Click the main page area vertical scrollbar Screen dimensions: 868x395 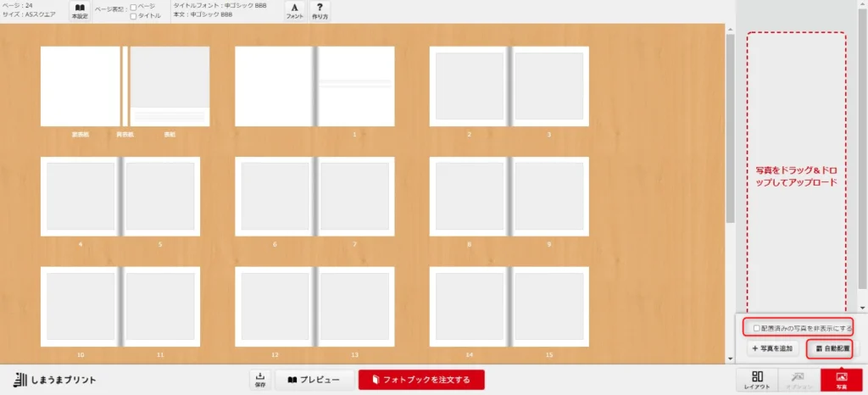(x=730, y=127)
